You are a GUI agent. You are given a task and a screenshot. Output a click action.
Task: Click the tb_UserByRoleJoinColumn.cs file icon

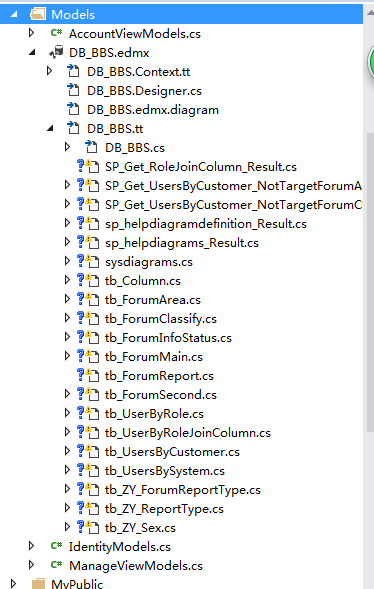(x=88, y=432)
